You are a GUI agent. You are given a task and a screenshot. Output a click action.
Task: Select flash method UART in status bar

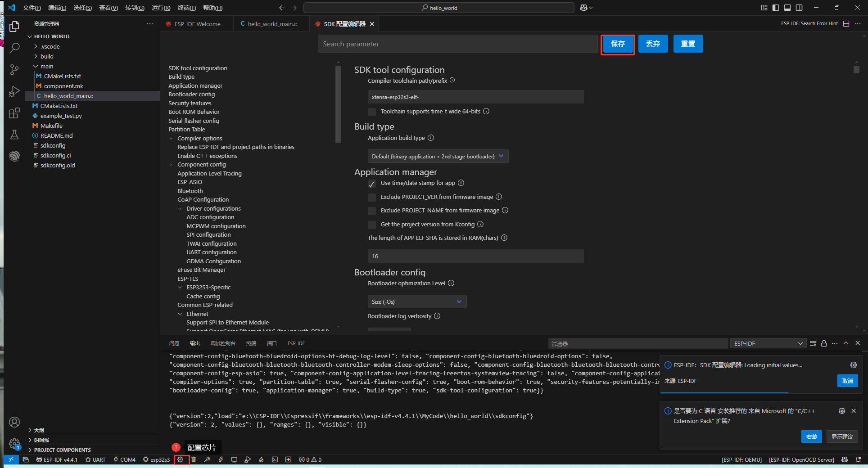point(95,459)
